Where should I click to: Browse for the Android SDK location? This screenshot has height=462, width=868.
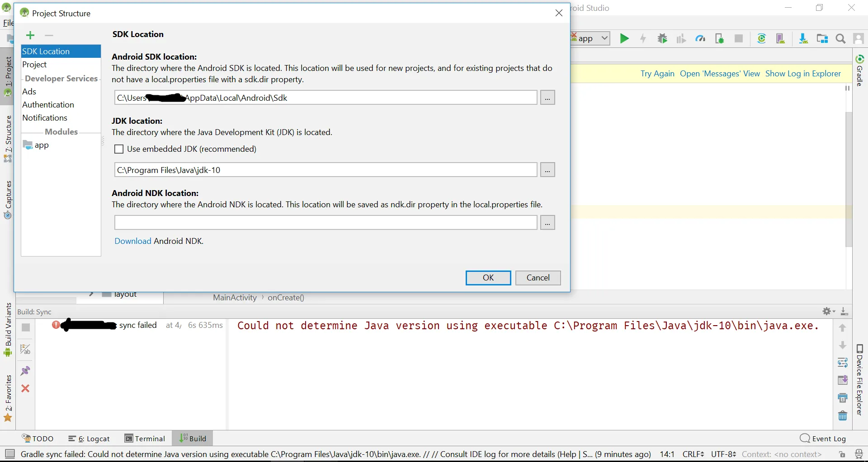547,98
